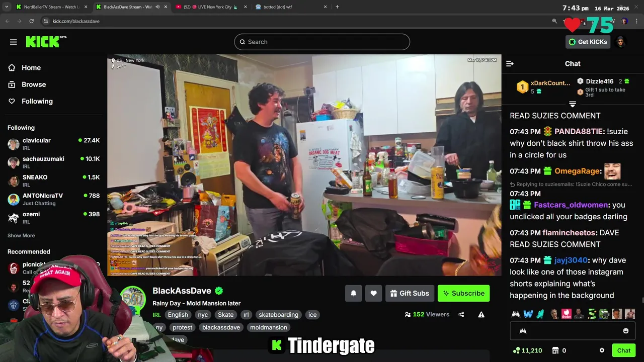Open the hamburger sidebar menu
Viewport: 644px width, 362px height.
point(13,42)
